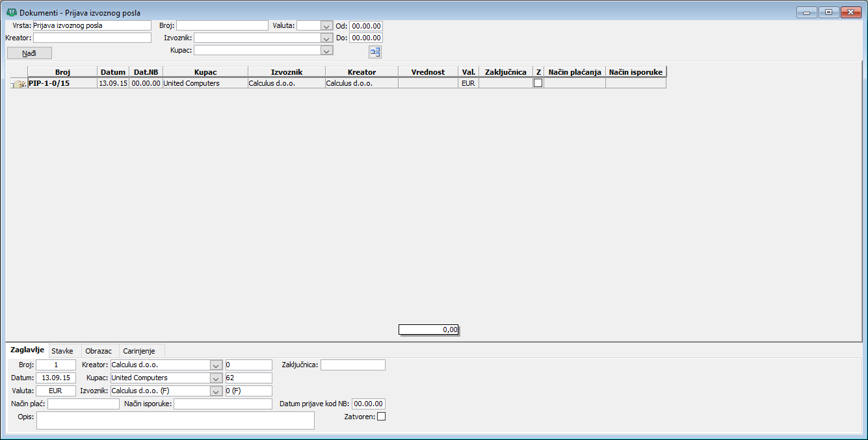This screenshot has height=440, width=868.
Task: Click the application icon in the title bar
Action: tap(11, 12)
